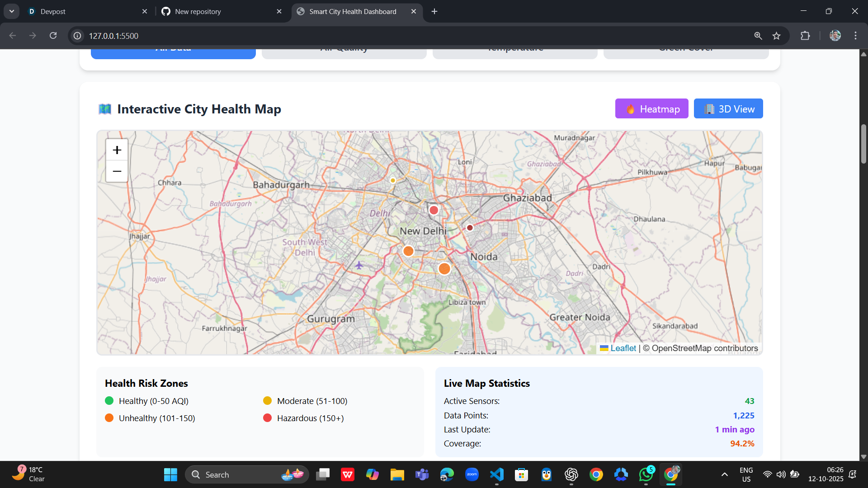Open Chrome three-dot menu
Screen dimensions: 868x488
[x=855, y=36]
